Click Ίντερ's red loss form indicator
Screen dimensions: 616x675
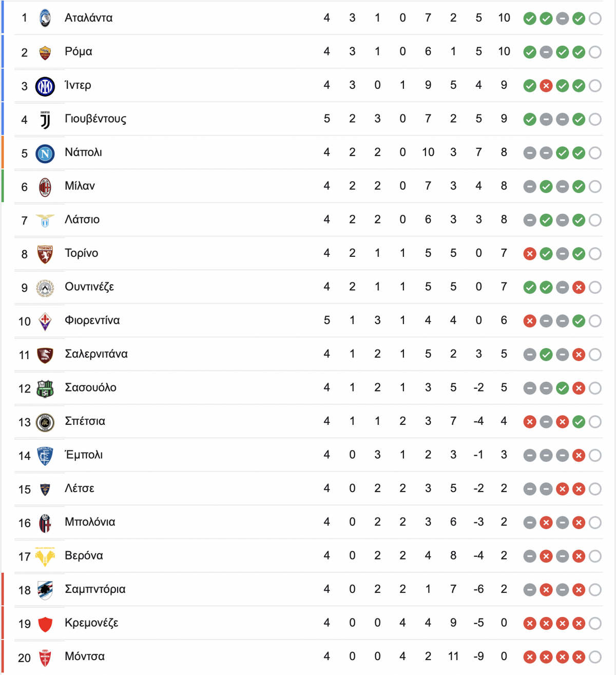click(x=546, y=86)
